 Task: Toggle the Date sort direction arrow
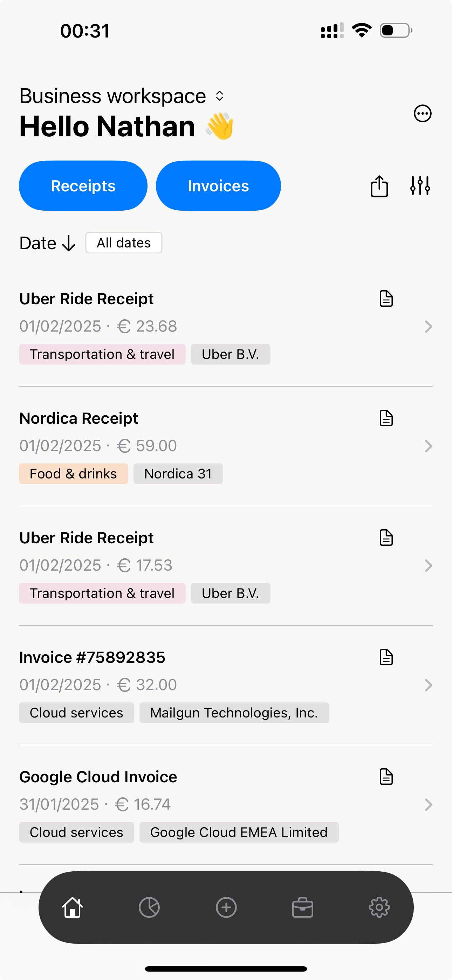tap(69, 243)
